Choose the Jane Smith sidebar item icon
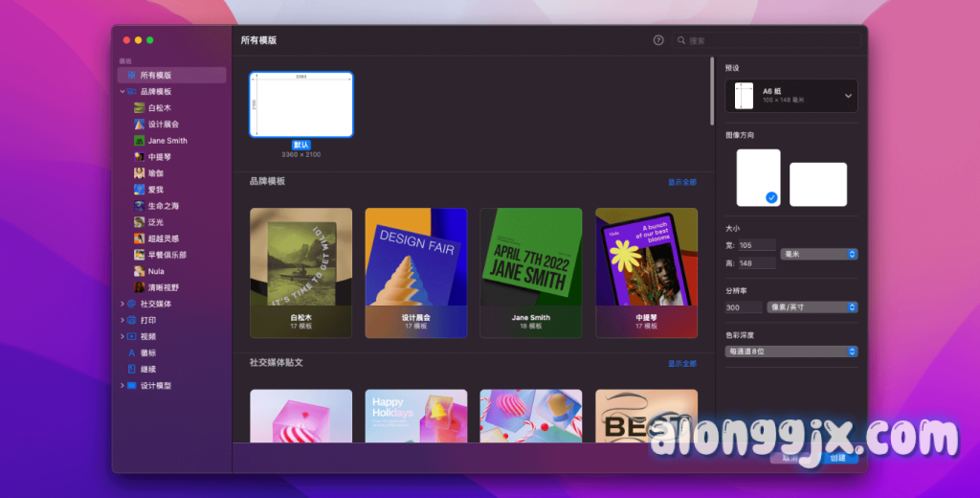This screenshot has height=498, width=980. pyautogui.click(x=140, y=141)
